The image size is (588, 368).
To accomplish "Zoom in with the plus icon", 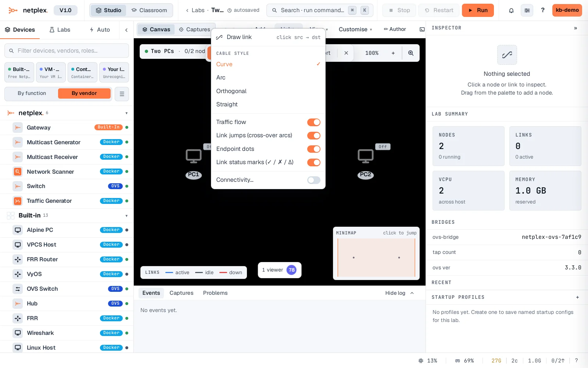I will point(393,53).
